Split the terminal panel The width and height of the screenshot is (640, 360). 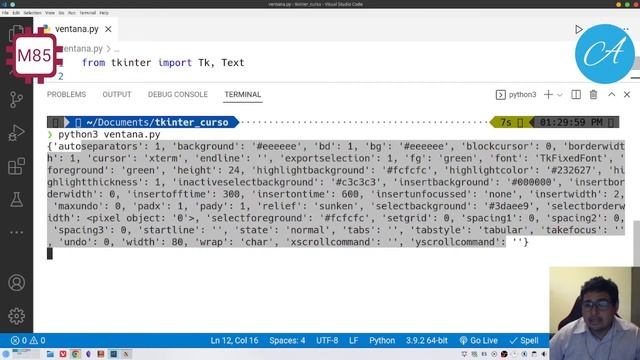(x=576, y=95)
